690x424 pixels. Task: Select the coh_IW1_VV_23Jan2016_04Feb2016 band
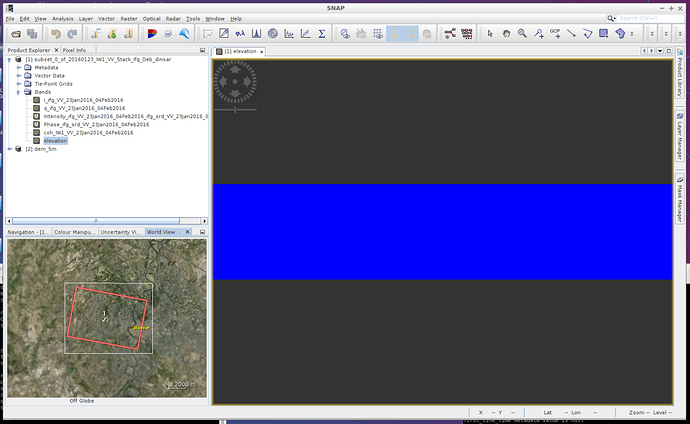88,133
